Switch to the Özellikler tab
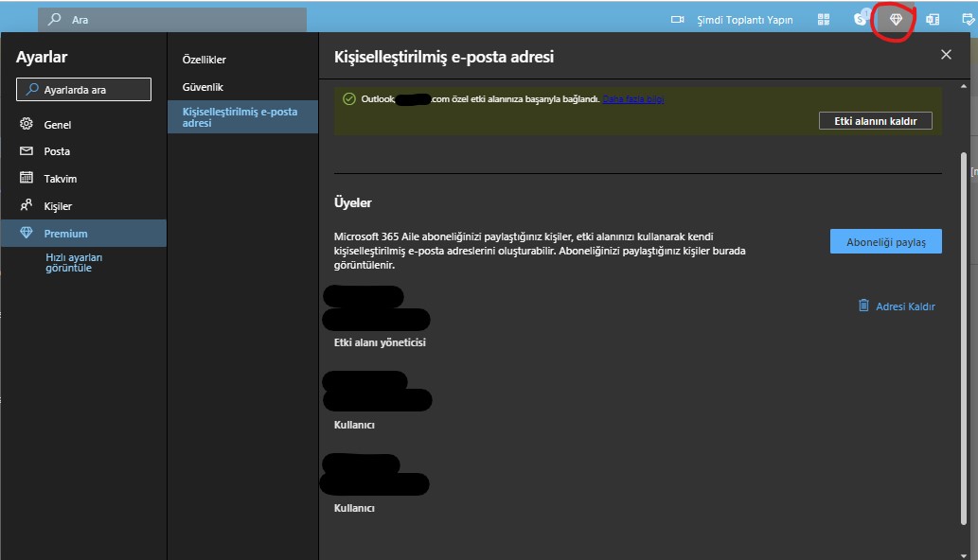The image size is (978, 560). point(204,60)
